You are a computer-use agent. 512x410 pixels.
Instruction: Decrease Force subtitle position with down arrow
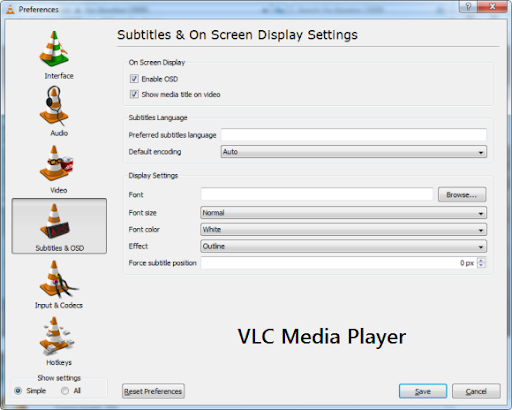tap(481, 266)
